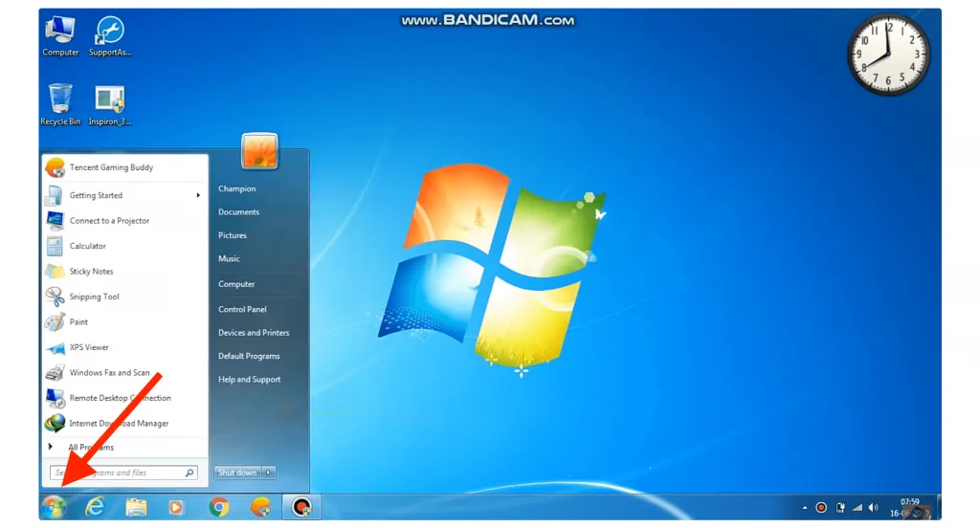The image size is (980, 528).
Task: Start the Snipping Tool
Action: point(125,297)
